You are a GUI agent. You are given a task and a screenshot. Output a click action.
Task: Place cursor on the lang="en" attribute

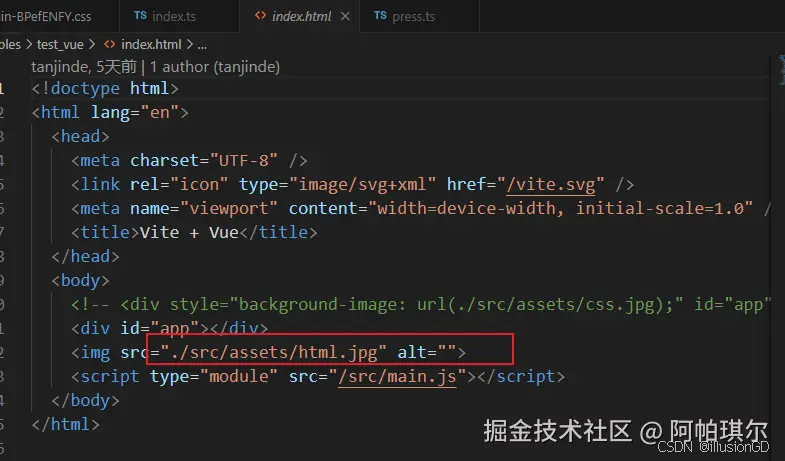[135, 112]
